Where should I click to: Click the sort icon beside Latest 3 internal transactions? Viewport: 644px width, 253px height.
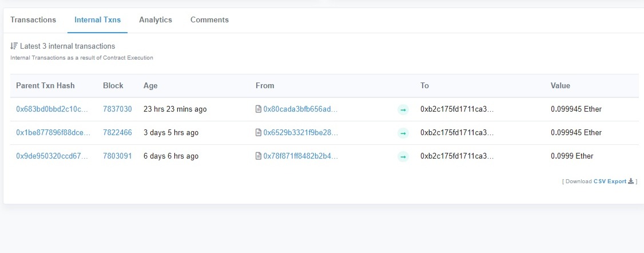(x=14, y=46)
